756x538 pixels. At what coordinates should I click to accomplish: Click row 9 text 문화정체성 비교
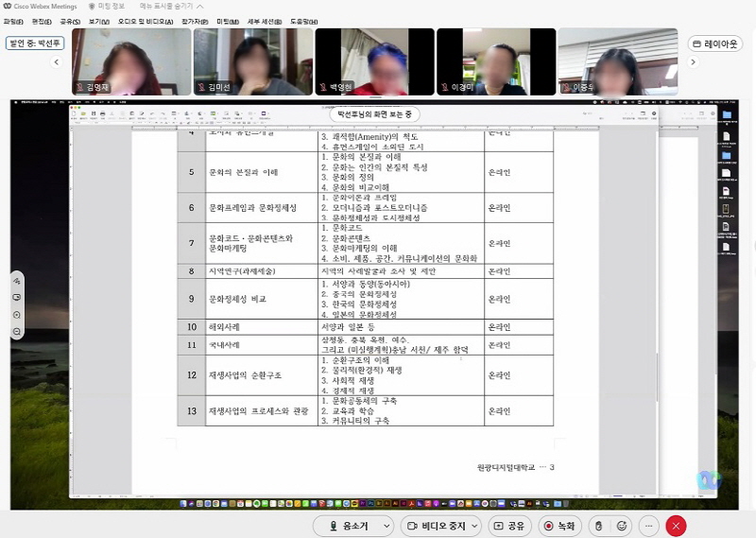click(237, 299)
